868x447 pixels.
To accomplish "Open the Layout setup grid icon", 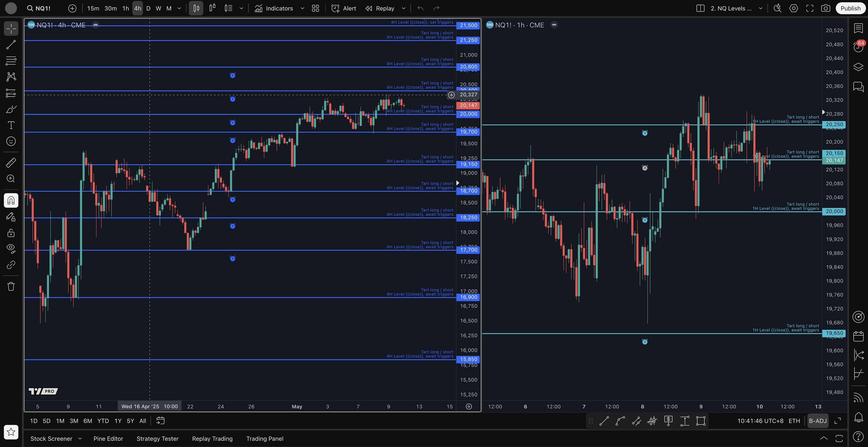I will point(315,8).
